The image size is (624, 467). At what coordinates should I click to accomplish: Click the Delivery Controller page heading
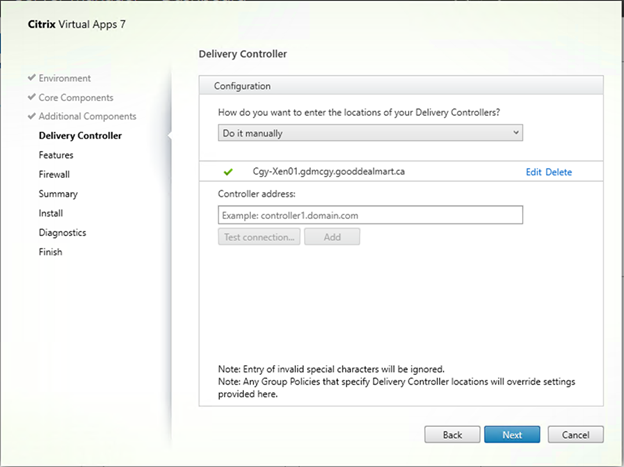(242, 54)
